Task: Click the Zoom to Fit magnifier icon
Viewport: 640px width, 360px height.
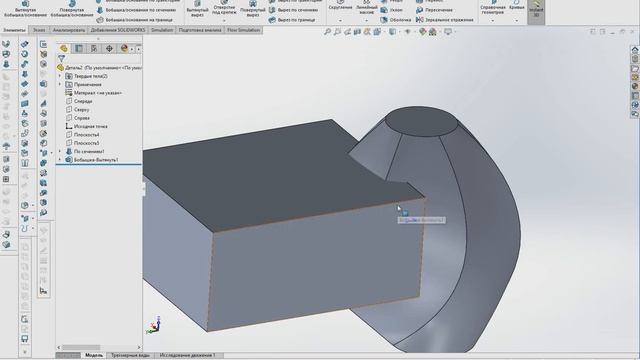Action: pyautogui.click(x=327, y=31)
